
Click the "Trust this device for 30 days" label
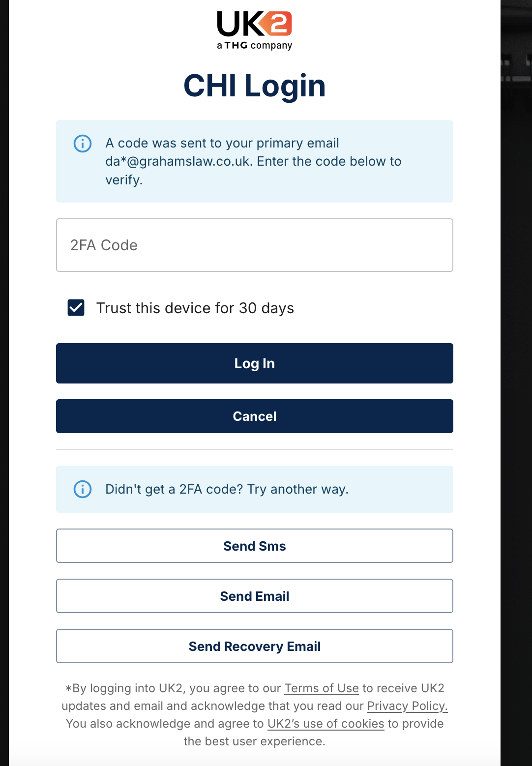pos(195,308)
